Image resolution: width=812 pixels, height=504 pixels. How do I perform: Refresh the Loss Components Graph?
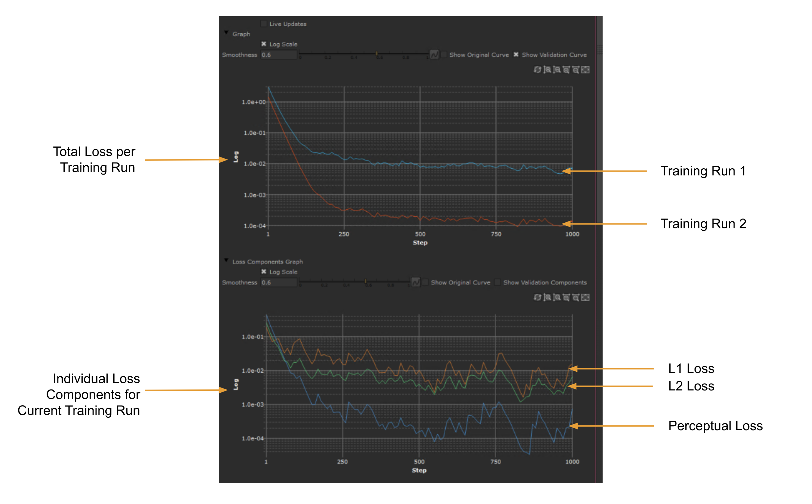(x=537, y=297)
